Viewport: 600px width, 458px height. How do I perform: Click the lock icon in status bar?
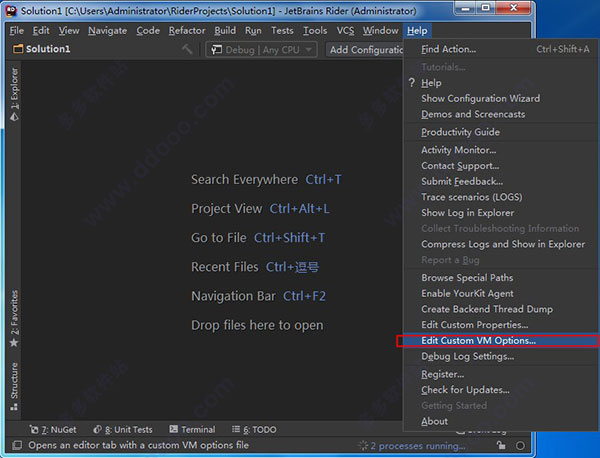(501, 445)
